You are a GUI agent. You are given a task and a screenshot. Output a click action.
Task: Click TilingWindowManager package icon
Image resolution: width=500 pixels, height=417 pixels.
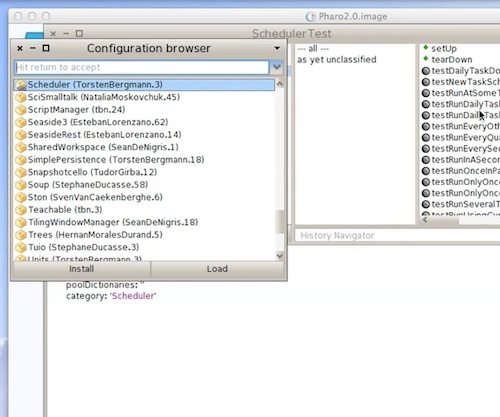click(21, 222)
